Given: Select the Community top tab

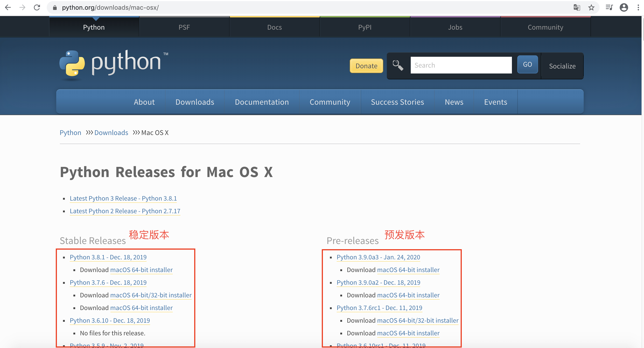Looking at the screenshot, I should pos(545,27).
